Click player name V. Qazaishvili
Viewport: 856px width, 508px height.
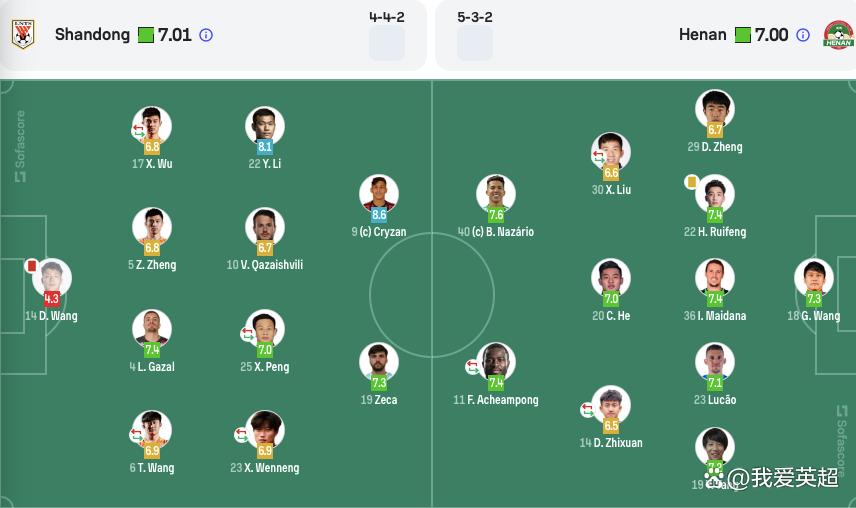265,265
